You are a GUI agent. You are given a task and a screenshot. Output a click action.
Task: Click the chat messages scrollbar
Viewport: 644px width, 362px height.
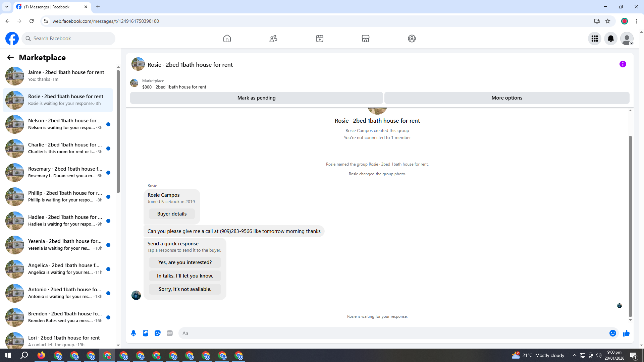point(630,226)
